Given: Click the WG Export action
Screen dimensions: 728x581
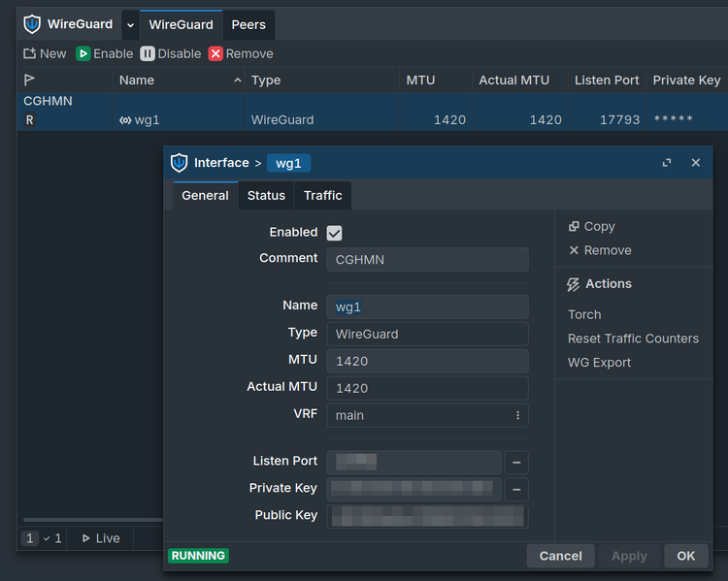Looking at the screenshot, I should point(599,363).
